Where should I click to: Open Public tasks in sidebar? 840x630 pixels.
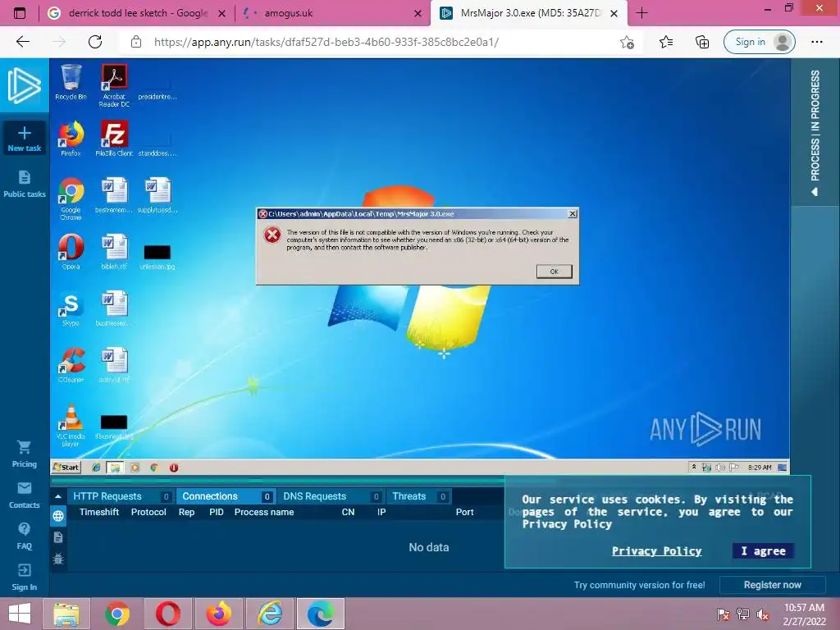pos(24,184)
